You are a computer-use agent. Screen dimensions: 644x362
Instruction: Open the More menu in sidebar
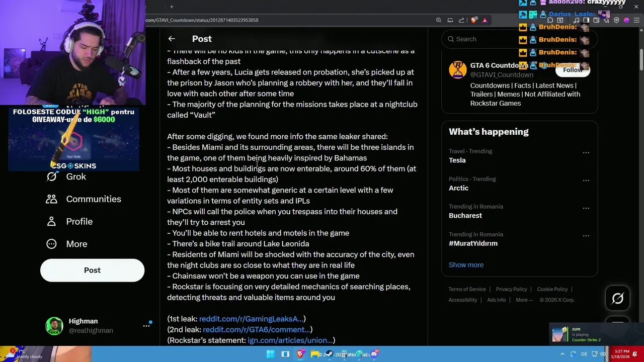[67, 244]
